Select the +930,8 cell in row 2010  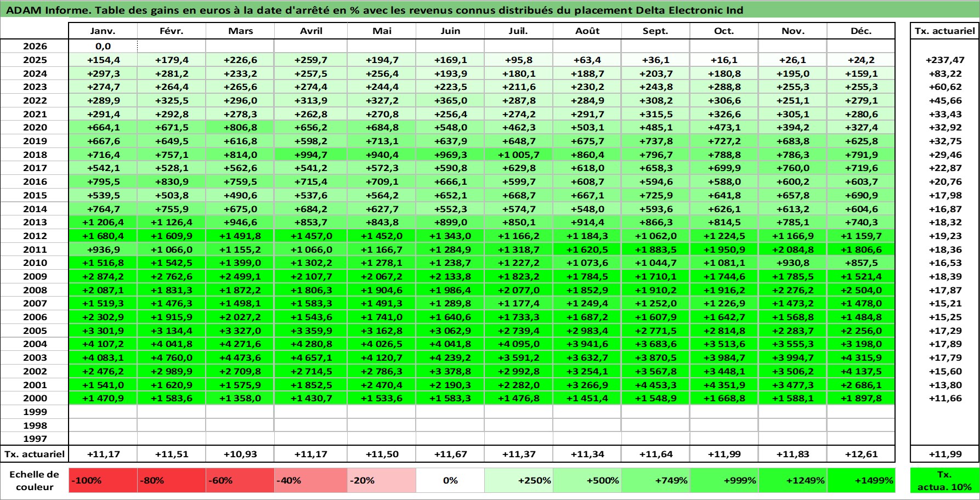coord(793,263)
